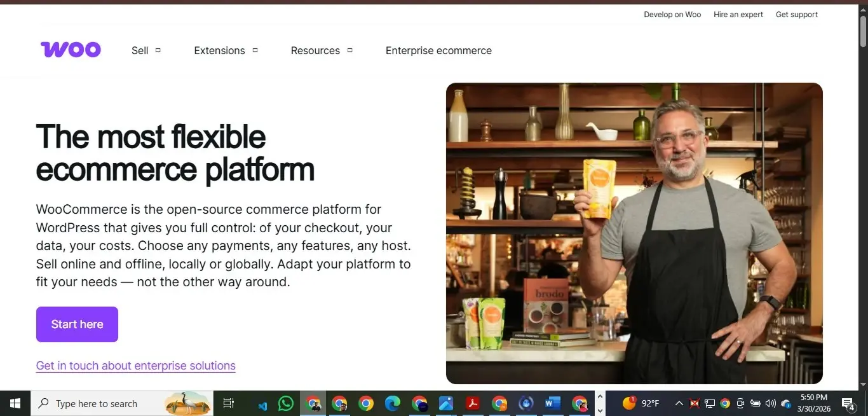Click the Start here button
Screen dimensions: 868x416
(x=77, y=324)
